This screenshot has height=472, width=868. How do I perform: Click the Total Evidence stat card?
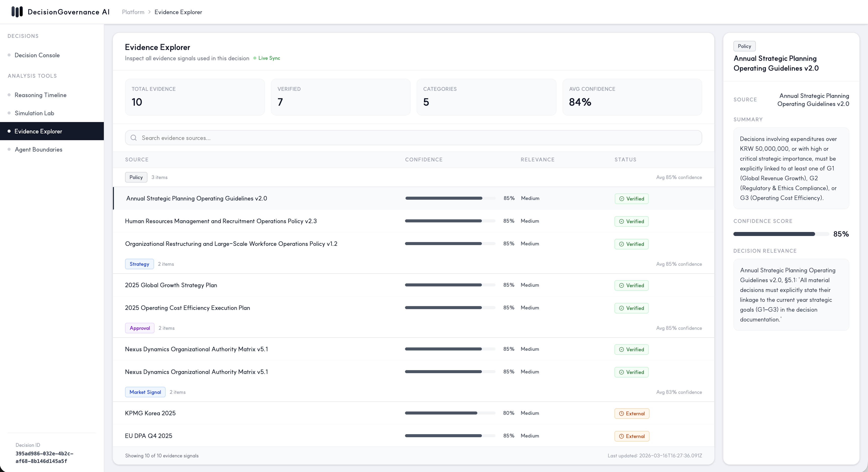195,97
